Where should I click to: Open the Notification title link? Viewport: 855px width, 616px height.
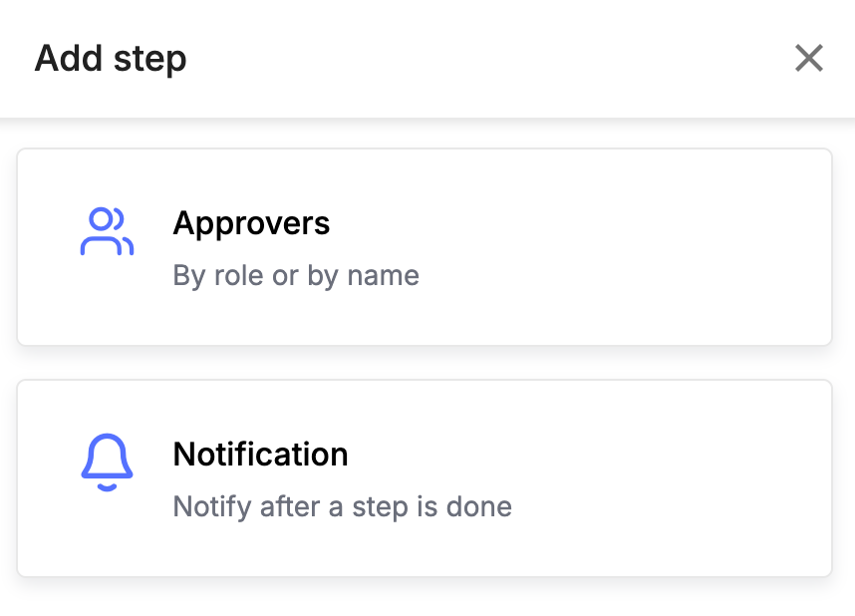coord(260,455)
